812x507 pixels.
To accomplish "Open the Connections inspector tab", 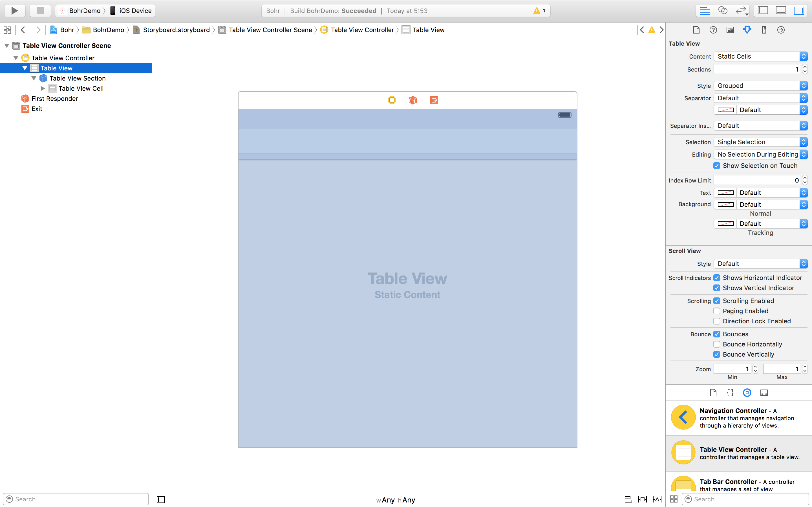I will pyautogui.click(x=781, y=30).
